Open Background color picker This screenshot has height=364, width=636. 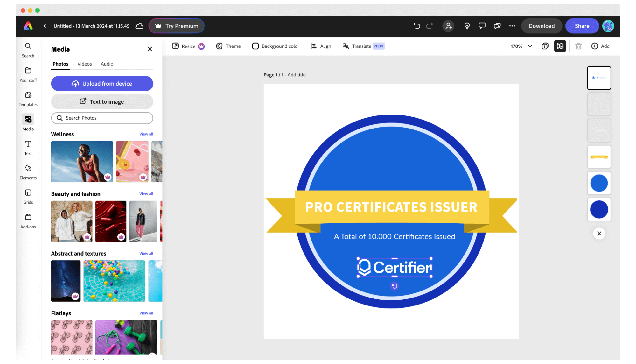coord(276,46)
